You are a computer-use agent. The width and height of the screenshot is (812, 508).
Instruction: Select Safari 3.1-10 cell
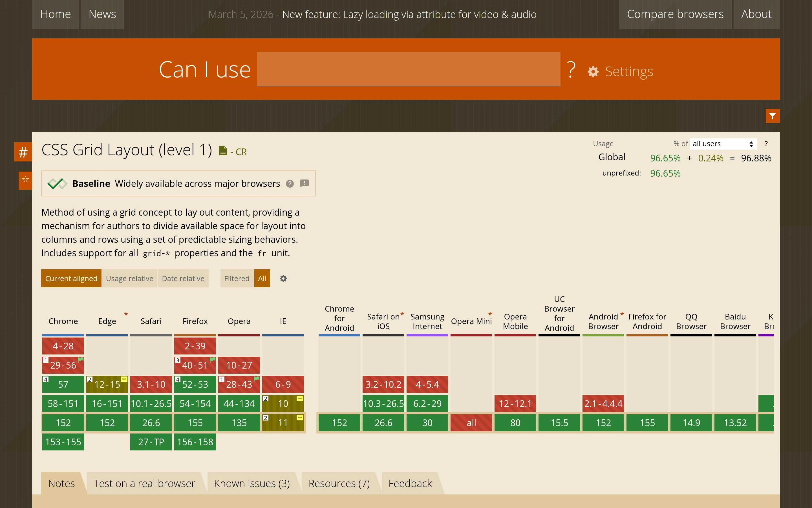point(151,384)
